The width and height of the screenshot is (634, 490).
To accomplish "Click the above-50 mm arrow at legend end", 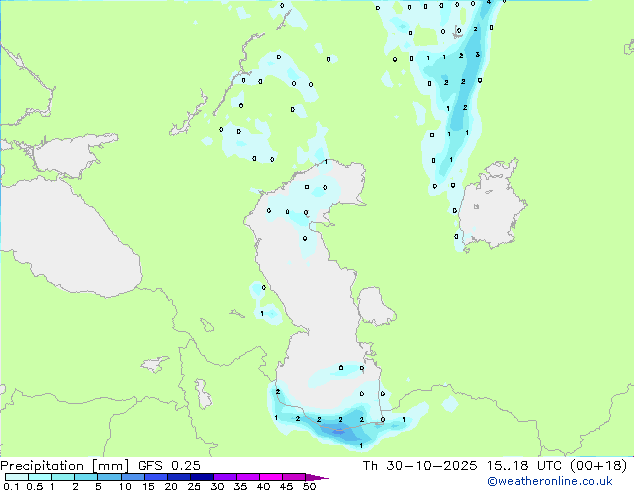I will point(317,477).
